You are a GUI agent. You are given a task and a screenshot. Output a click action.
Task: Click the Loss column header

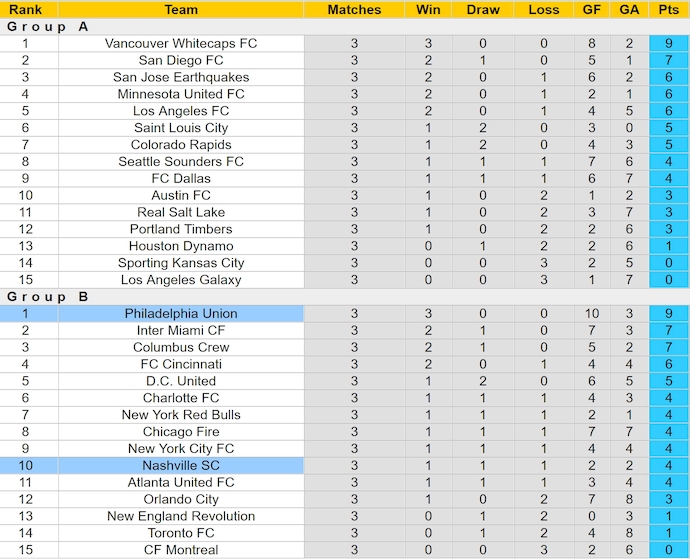(544, 9)
